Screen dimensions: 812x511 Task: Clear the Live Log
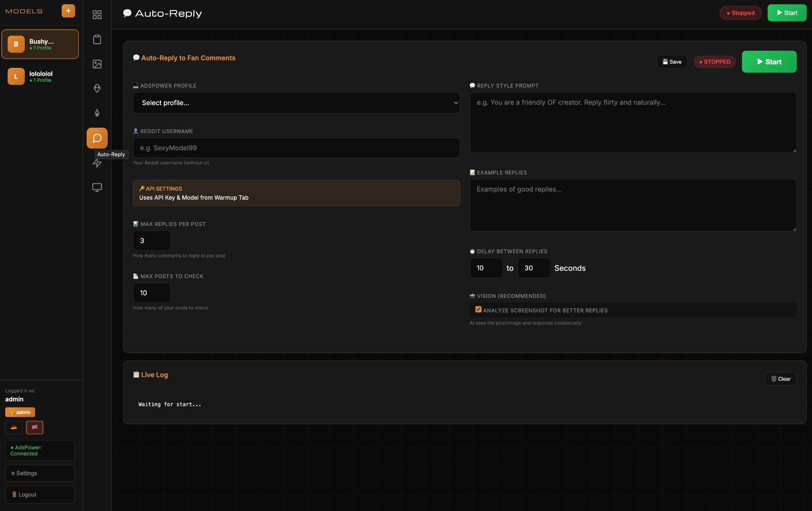[x=781, y=379]
